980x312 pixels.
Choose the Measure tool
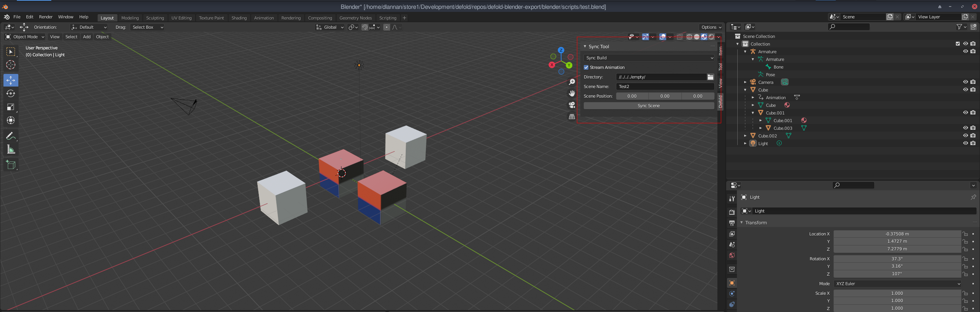(11, 149)
